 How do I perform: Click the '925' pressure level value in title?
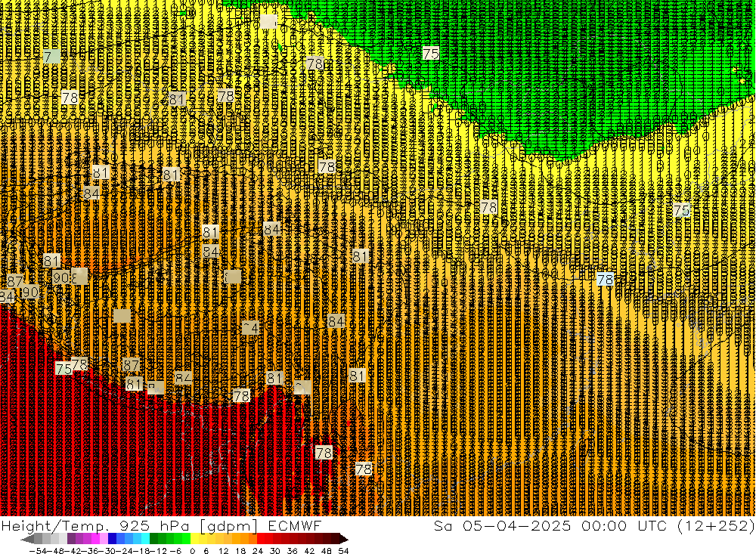(x=135, y=526)
